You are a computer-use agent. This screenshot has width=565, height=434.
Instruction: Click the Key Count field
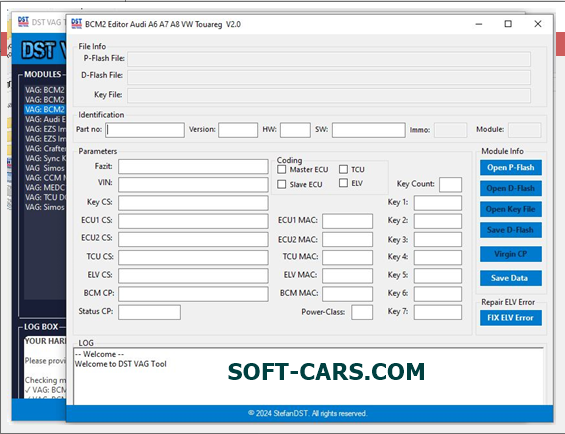coord(450,185)
